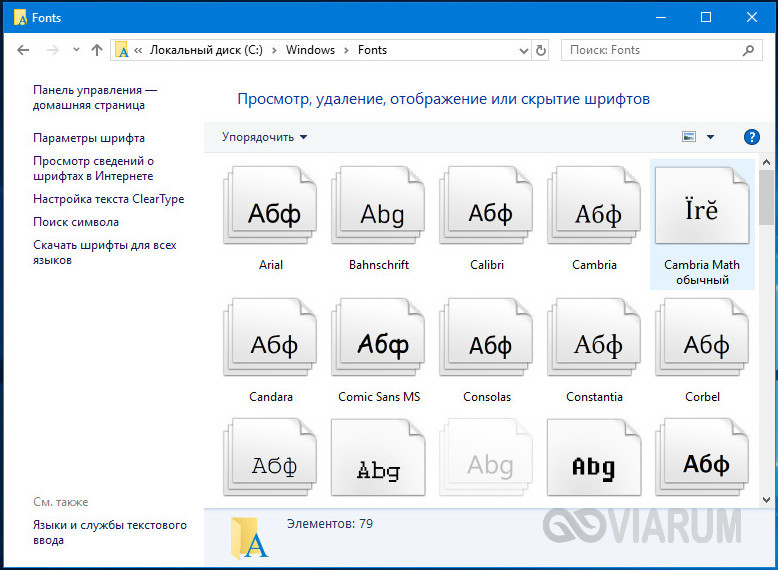Viewport: 778px width, 570px height.
Task: Expand the address bar history dropdown
Action: (523, 51)
